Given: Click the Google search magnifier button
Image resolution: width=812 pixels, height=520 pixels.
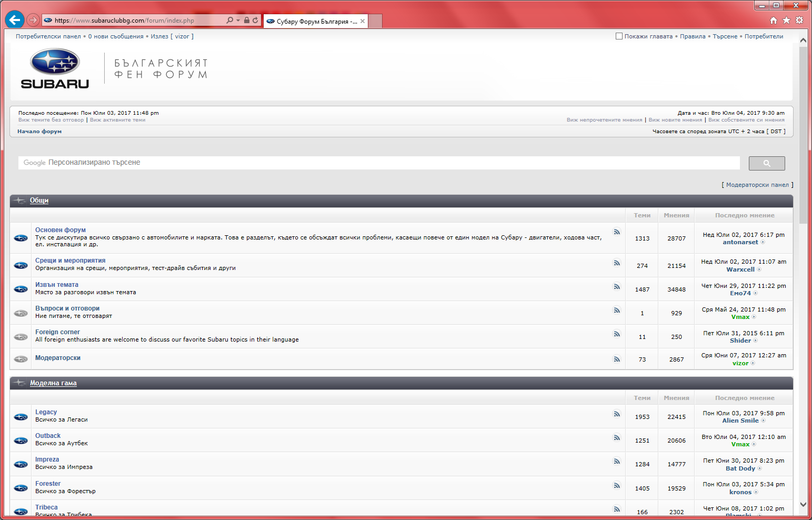Looking at the screenshot, I should point(767,163).
